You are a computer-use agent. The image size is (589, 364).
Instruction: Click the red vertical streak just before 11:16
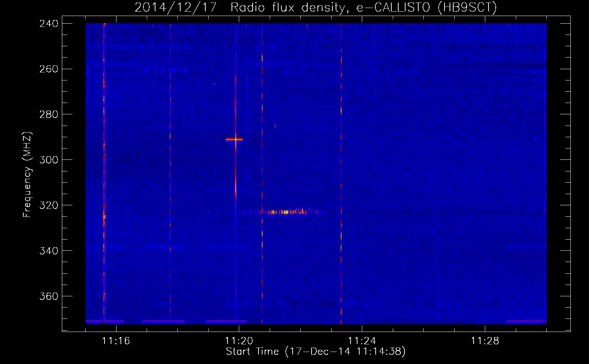click(x=104, y=174)
